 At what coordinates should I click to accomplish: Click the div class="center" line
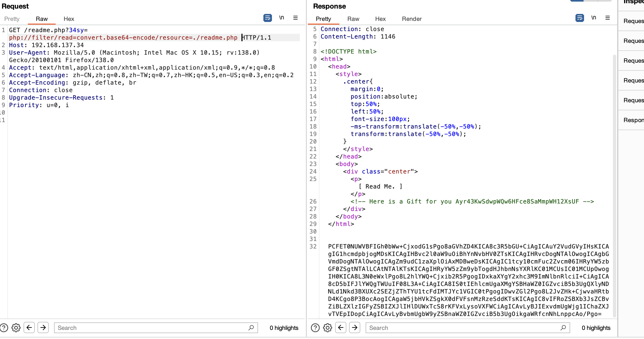380,171
